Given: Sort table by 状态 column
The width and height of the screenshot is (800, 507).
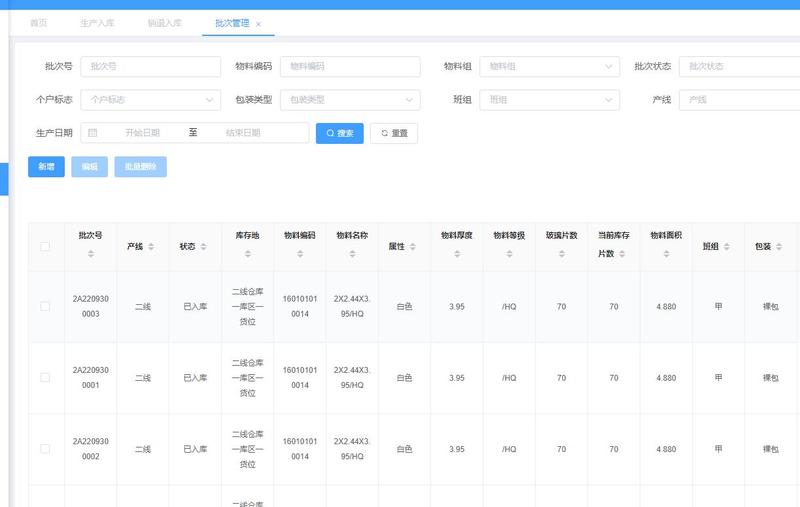Looking at the screenshot, I should 204,246.
